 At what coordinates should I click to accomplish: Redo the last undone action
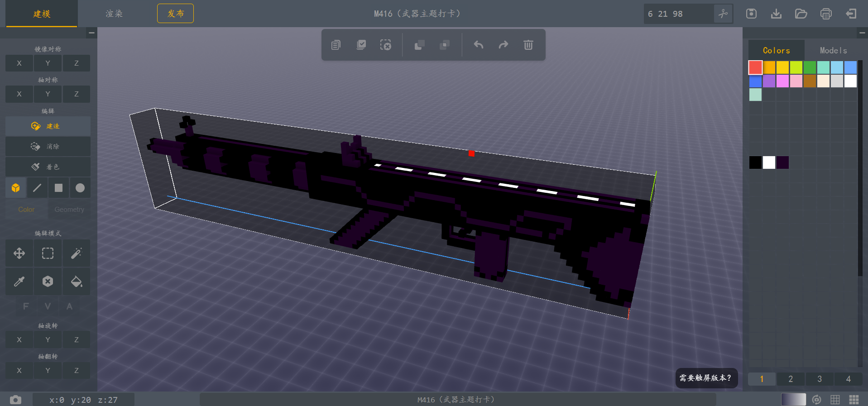tap(504, 45)
